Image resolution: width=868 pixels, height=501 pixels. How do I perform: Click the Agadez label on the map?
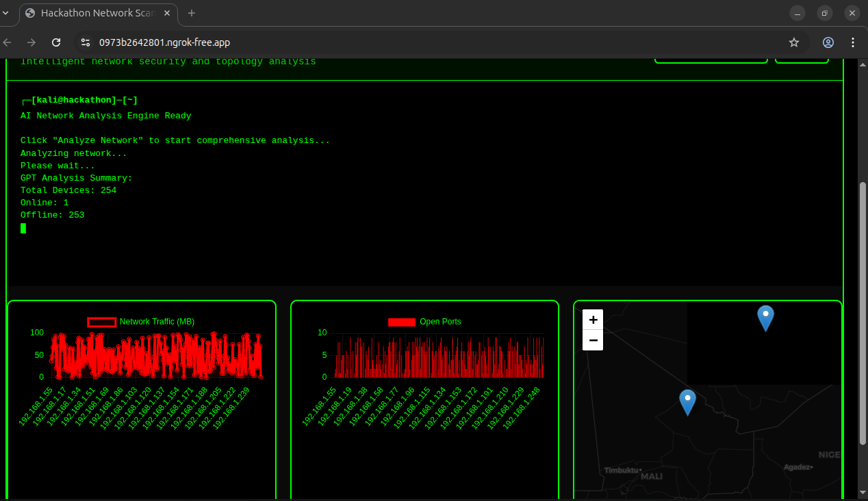797,467
